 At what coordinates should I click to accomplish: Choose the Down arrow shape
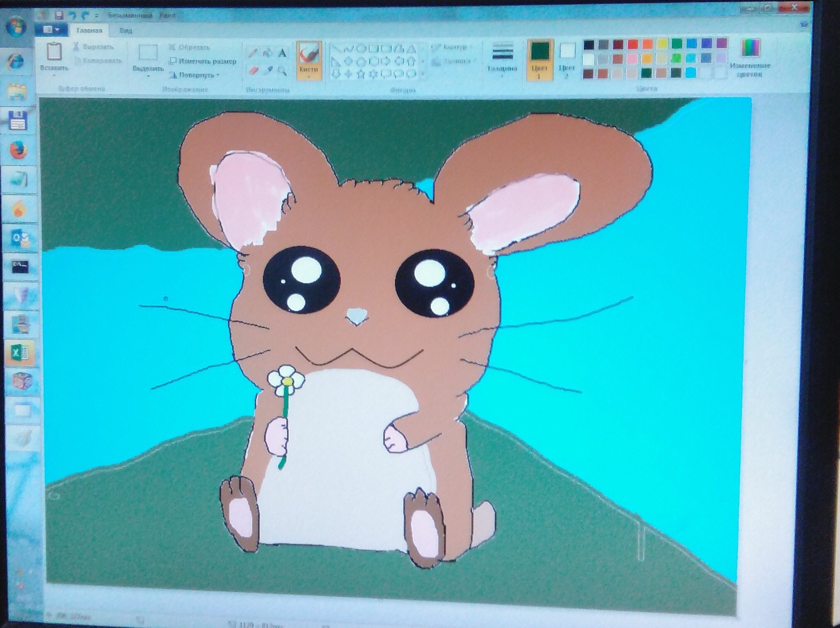point(337,74)
